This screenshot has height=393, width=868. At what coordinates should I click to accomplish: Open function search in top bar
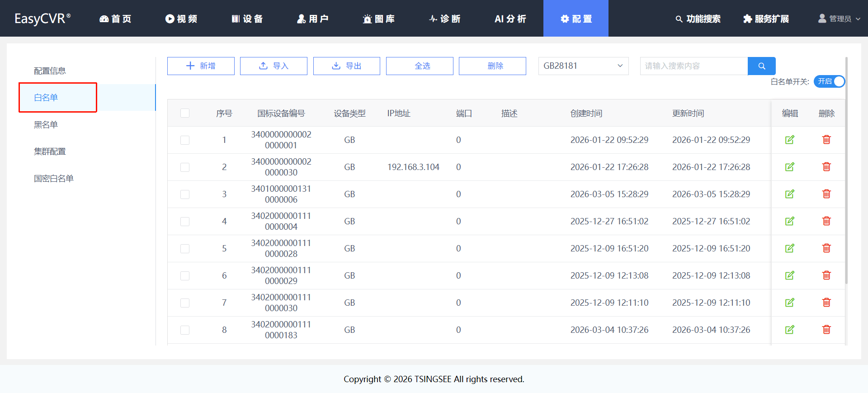pos(698,19)
